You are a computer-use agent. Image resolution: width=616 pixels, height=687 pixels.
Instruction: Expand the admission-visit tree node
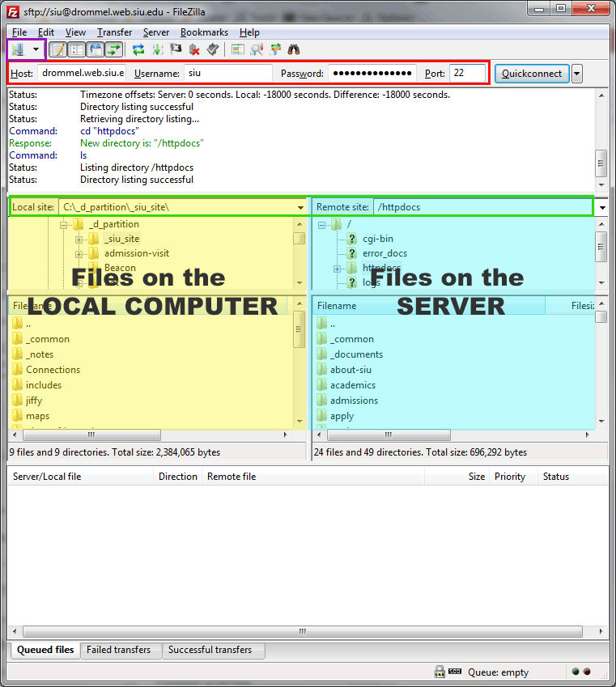tap(79, 254)
